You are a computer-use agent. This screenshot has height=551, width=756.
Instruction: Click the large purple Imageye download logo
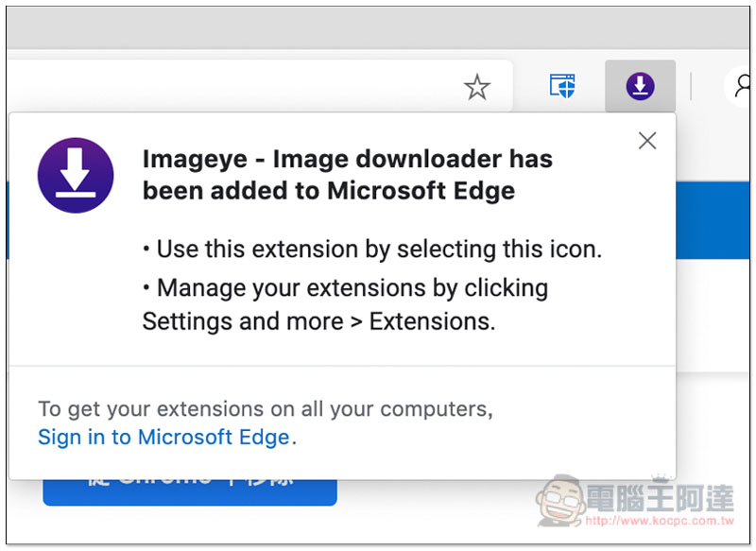click(x=76, y=176)
